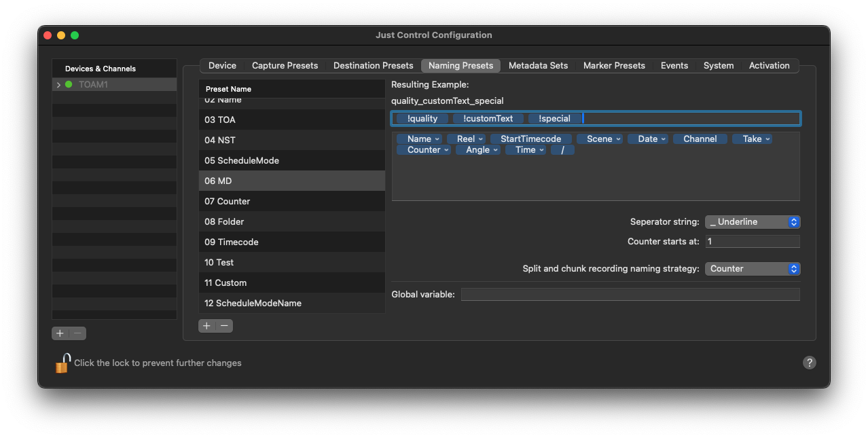
Task: Open the Activation tab
Action: [x=769, y=66]
